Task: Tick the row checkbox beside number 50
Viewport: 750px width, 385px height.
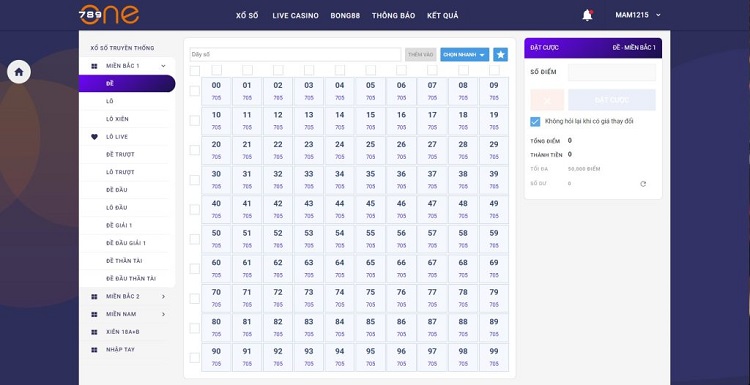Action: pos(195,239)
